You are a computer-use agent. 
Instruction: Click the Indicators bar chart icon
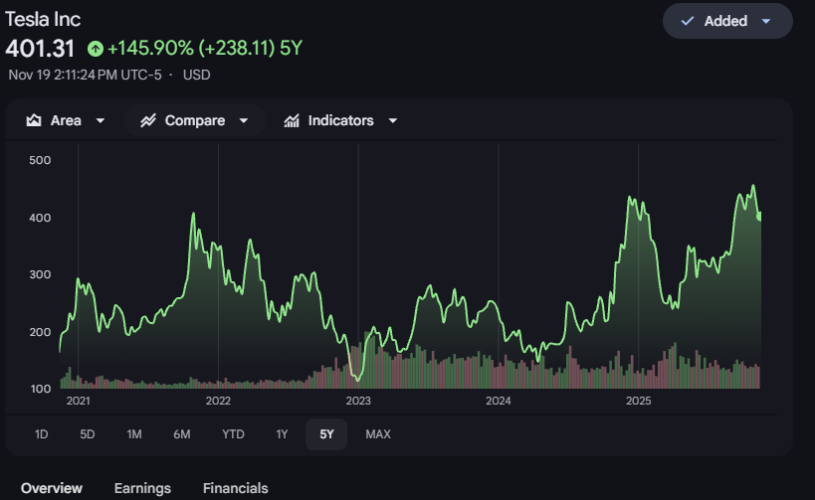click(x=292, y=121)
